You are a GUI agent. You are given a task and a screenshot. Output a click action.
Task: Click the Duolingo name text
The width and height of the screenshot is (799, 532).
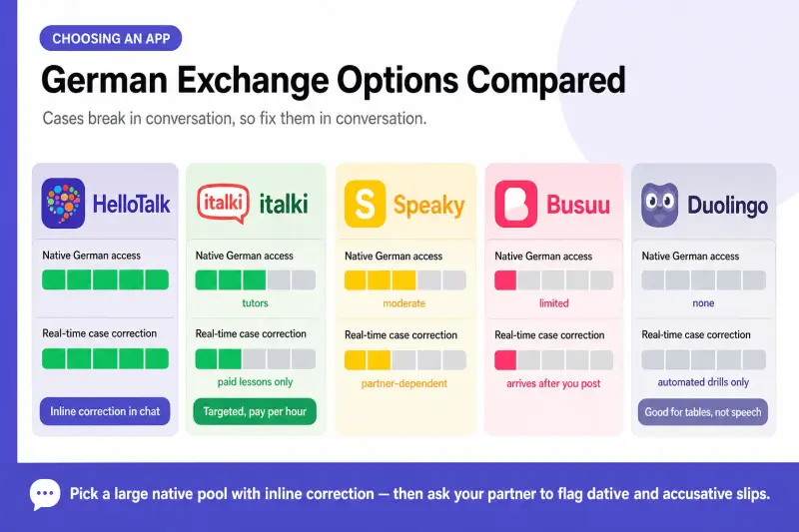coord(727,206)
